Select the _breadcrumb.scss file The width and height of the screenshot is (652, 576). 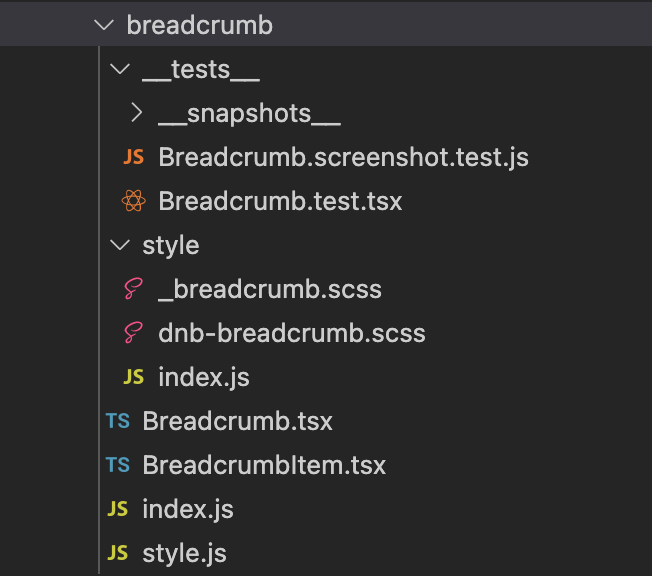(270, 290)
